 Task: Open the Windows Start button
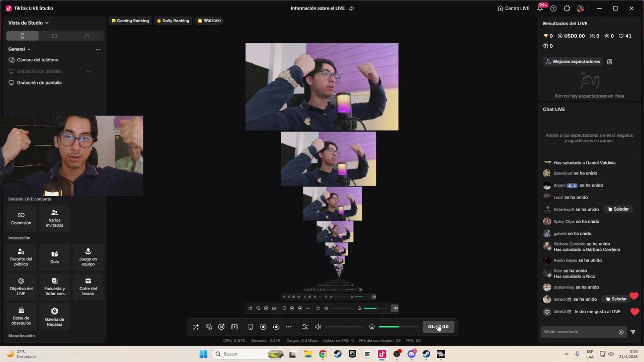(x=203, y=354)
